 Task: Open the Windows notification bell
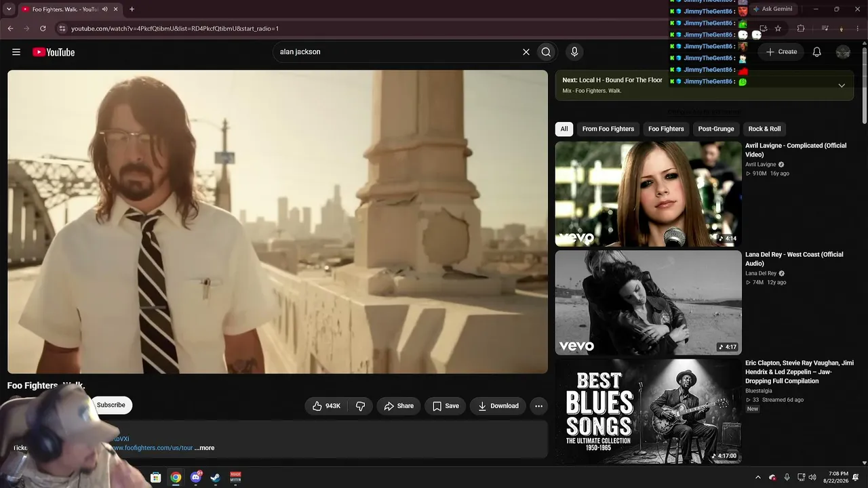point(856,478)
